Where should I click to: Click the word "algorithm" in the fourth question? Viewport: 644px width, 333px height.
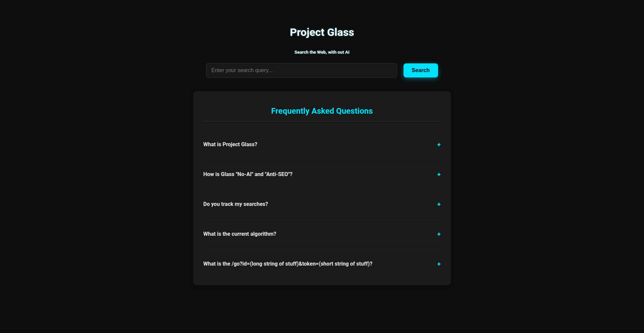(x=262, y=234)
